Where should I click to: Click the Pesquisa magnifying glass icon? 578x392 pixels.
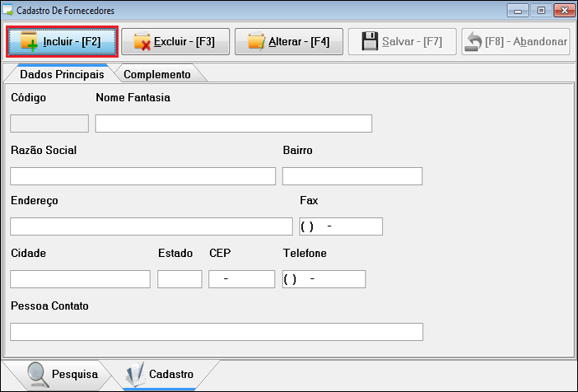click(37, 374)
